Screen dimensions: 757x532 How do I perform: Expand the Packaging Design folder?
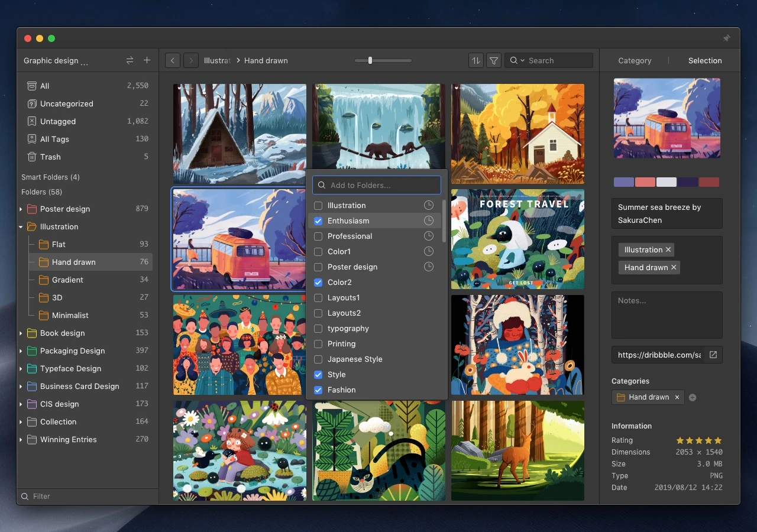coord(21,351)
